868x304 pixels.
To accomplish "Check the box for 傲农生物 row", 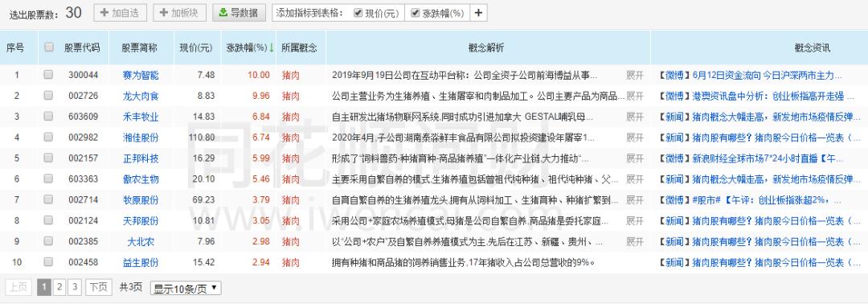I will (x=49, y=179).
